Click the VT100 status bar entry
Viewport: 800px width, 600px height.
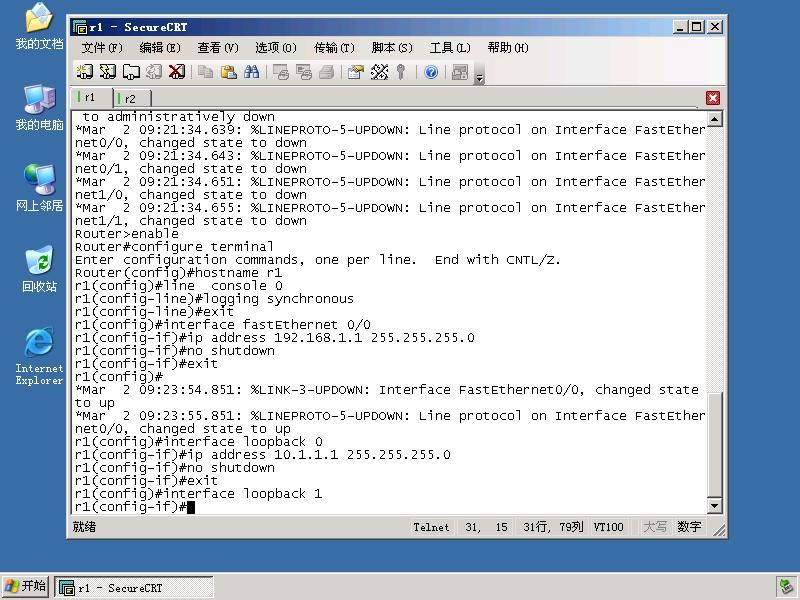[608, 527]
